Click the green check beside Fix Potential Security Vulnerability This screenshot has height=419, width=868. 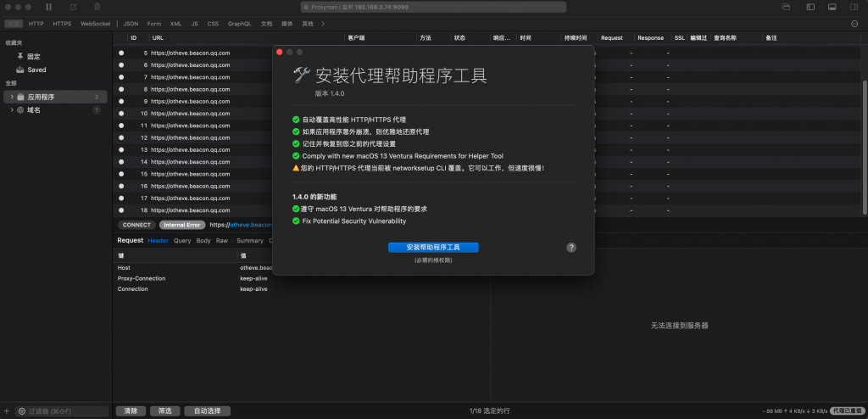[x=296, y=221]
